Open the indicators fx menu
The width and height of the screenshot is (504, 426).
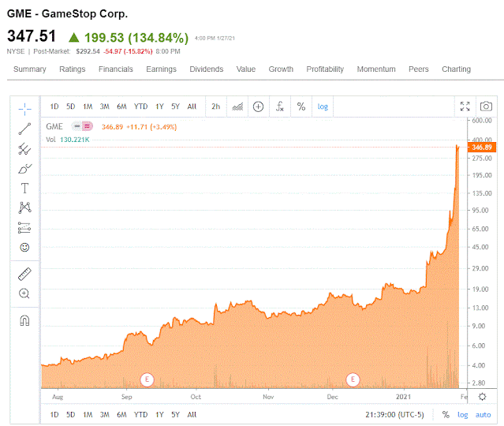point(280,106)
